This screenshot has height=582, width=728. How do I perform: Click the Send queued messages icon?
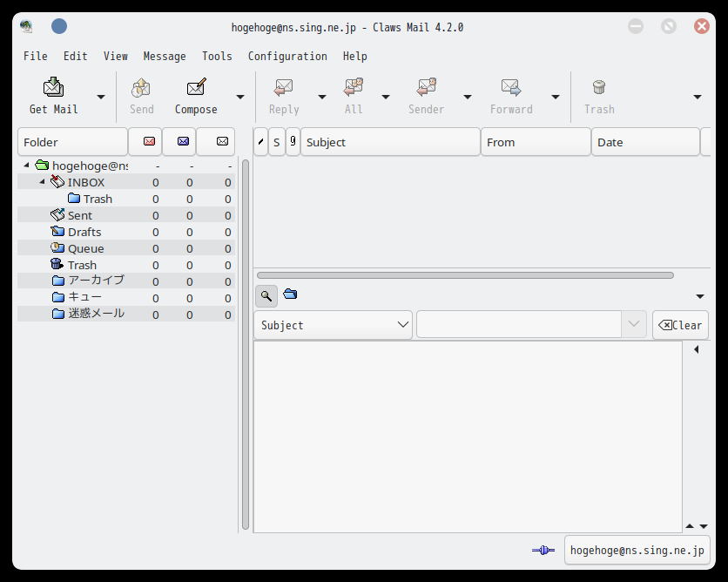(x=141, y=87)
